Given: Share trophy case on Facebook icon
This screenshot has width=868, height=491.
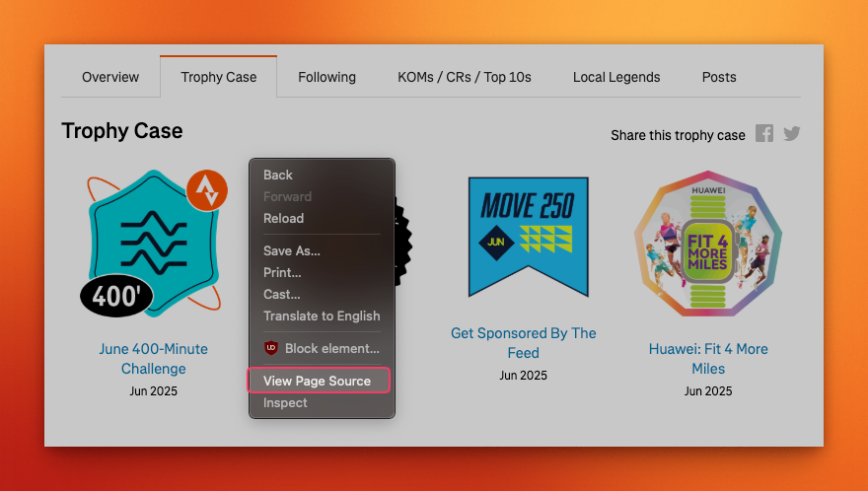Looking at the screenshot, I should tap(763, 133).
